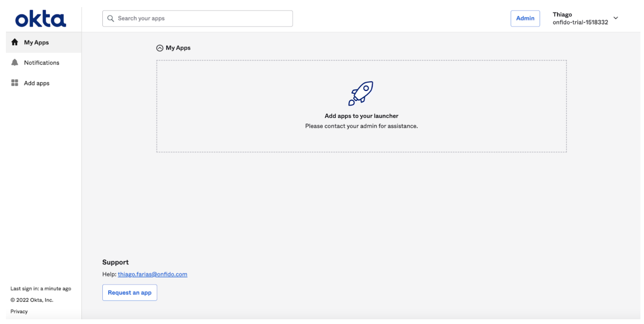
Task: Collapse the My Apps section chevron
Action: click(x=160, y=48)
